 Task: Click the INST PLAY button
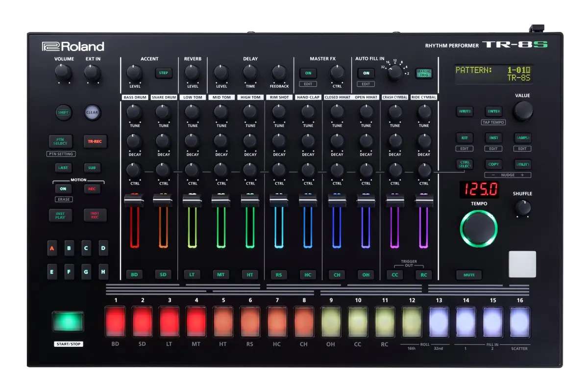coord(60,215)
